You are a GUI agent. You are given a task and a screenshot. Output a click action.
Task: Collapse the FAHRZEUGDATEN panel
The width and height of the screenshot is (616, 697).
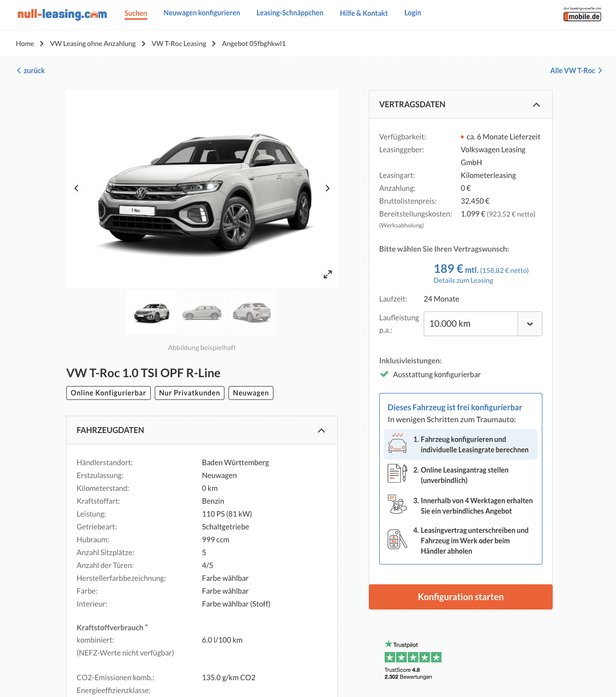point(321,431)
